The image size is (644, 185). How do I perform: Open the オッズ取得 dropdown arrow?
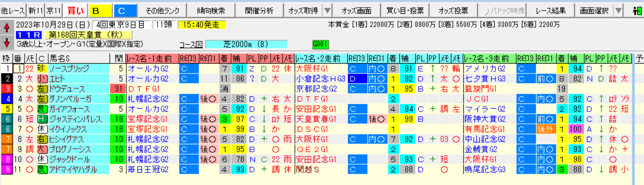click(x=327, y=10)
